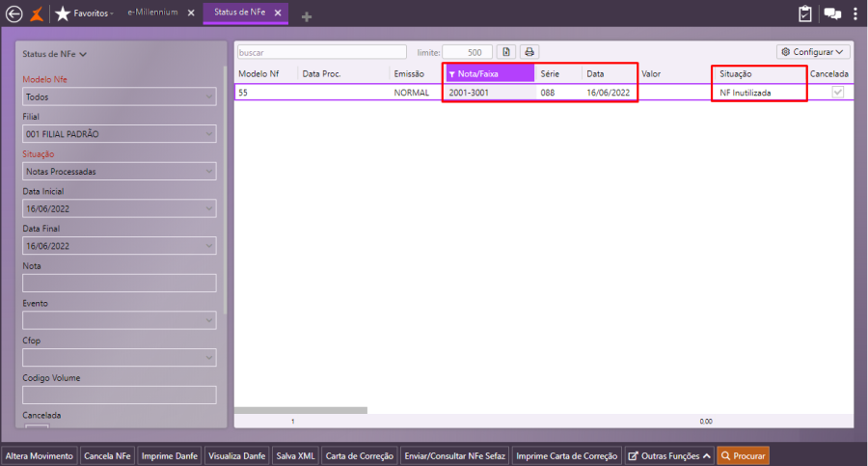Open the Modelo Nfe dropdown
Viewport: 868px width, 466px height.
(120, 97)
